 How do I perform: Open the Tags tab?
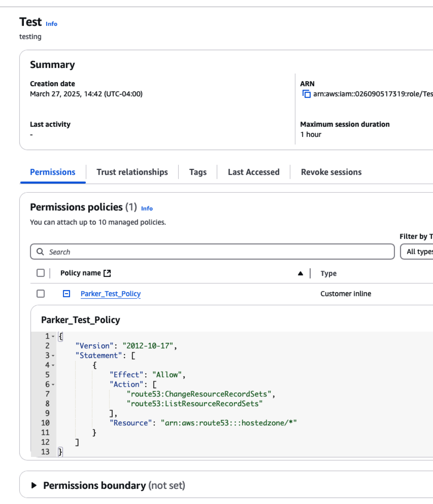click(198, 172)
